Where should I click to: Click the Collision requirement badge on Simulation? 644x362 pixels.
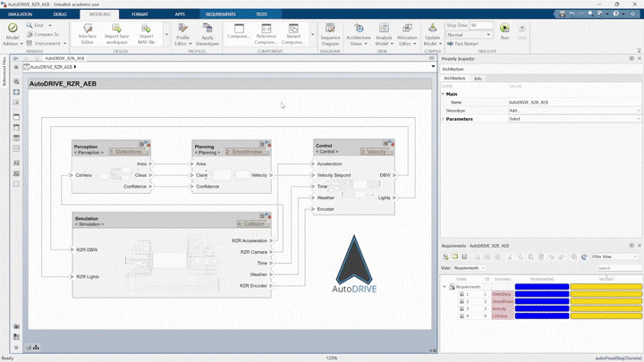click(x=253, y=224)
